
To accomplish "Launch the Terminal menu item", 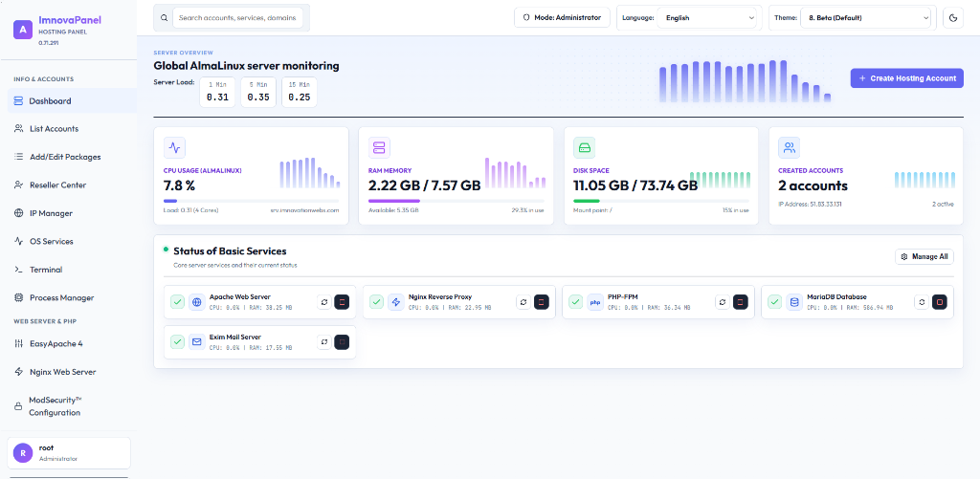I will point(72,270).
